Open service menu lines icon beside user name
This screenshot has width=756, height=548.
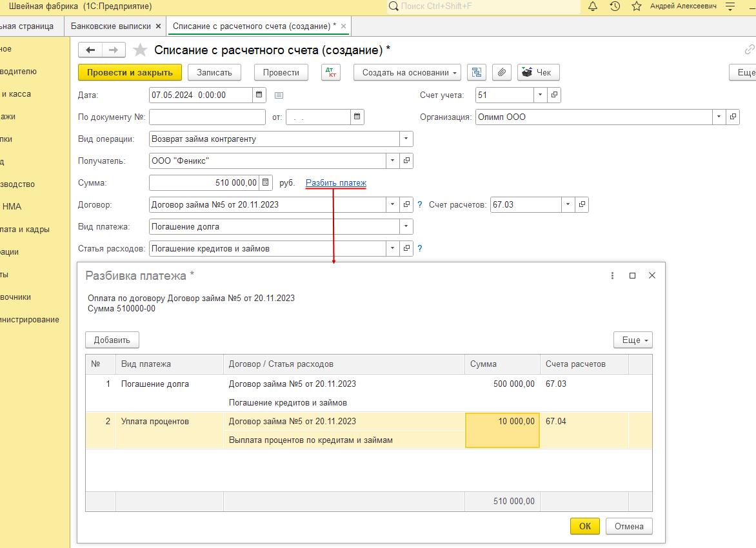[x=730, y=6]
